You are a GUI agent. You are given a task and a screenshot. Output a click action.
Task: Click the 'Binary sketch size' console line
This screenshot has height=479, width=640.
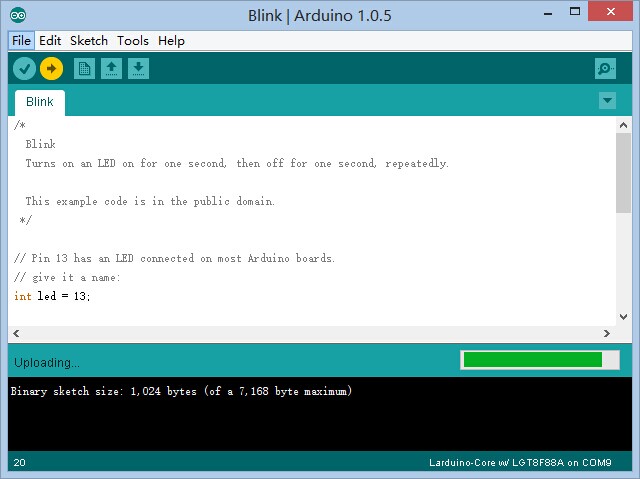181,391
